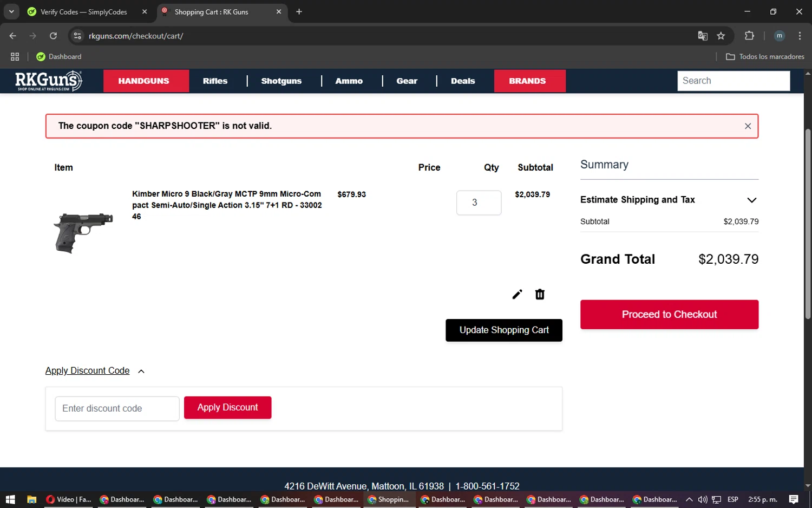
Task: Click Proceed to Checkout
Action: coord(669,315)
